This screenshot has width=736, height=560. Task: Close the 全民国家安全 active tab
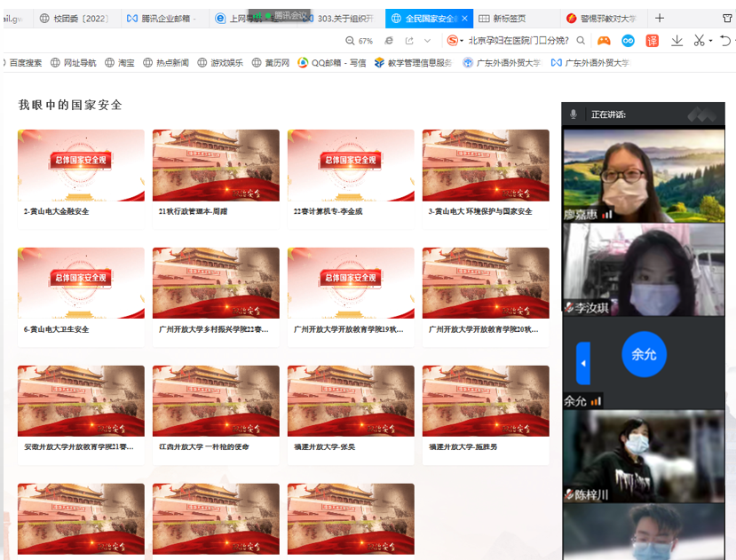pos(465,18)
